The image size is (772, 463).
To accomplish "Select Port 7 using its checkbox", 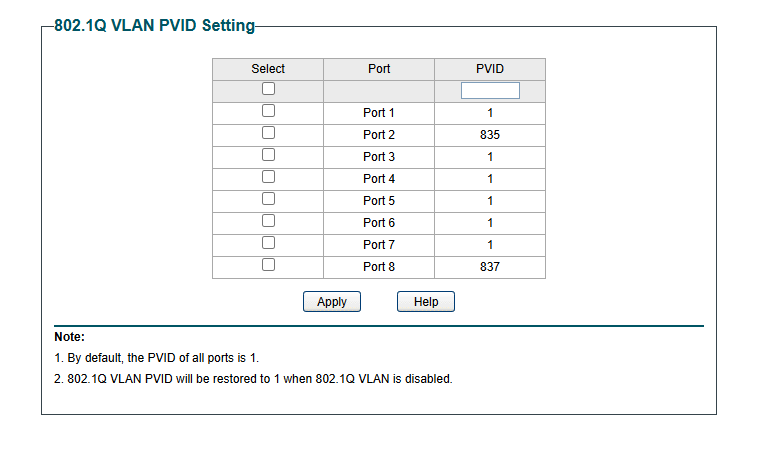I will tap(268, 243).
